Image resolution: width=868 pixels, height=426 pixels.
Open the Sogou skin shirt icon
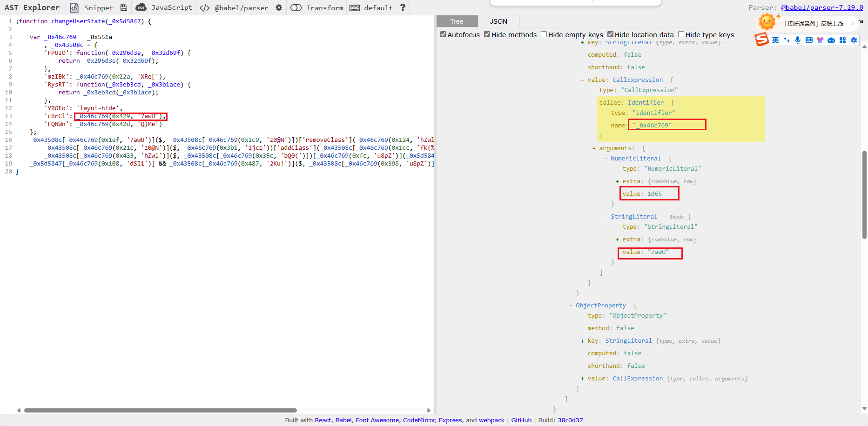[x=820, y=40]
